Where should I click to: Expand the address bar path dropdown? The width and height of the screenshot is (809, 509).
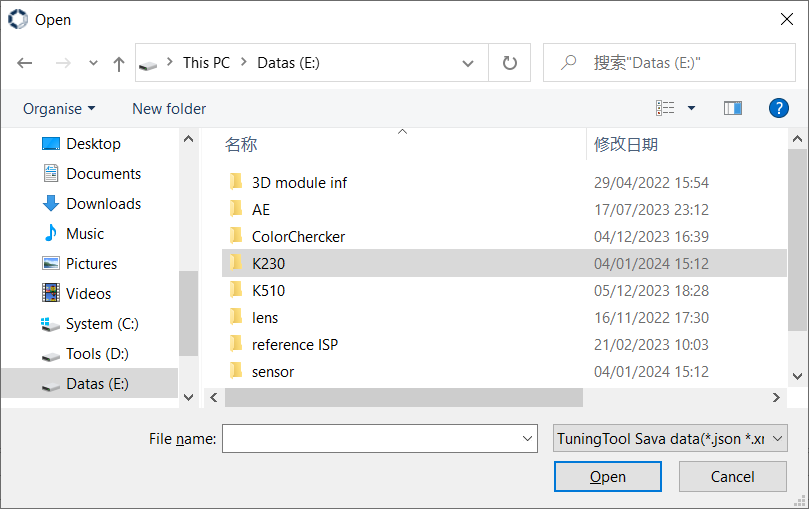click(x=468, y=63)
